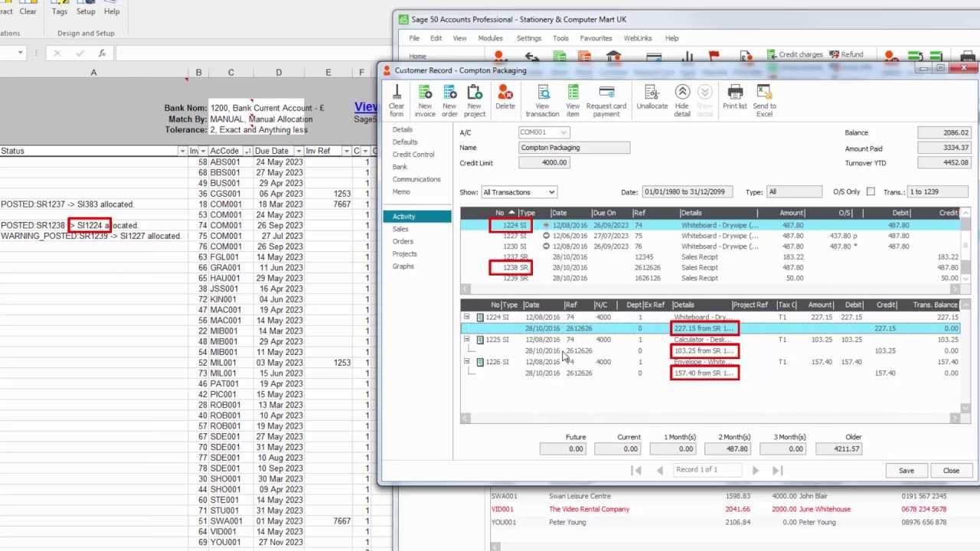The width and height of the screenshot is (980, 551).
Task: Click the New order toolbar icon
Action: click(449, 100)
